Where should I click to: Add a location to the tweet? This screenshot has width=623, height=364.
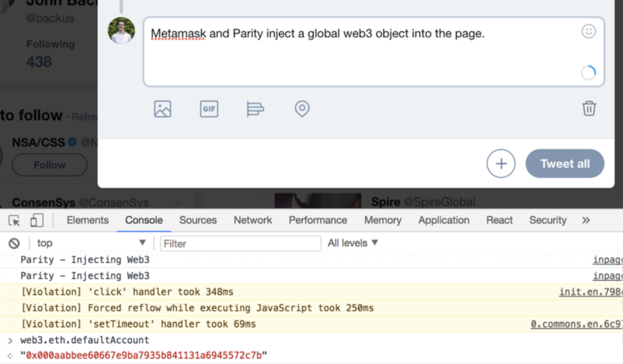302,109
